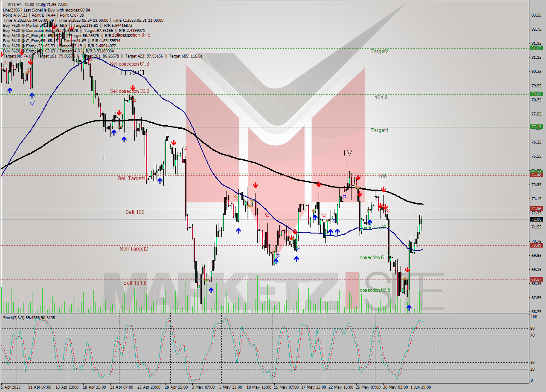The width and height of the screenshot is (546, 392).
Task: Click the 66.75 price axis value
Action: click(536, 311)
